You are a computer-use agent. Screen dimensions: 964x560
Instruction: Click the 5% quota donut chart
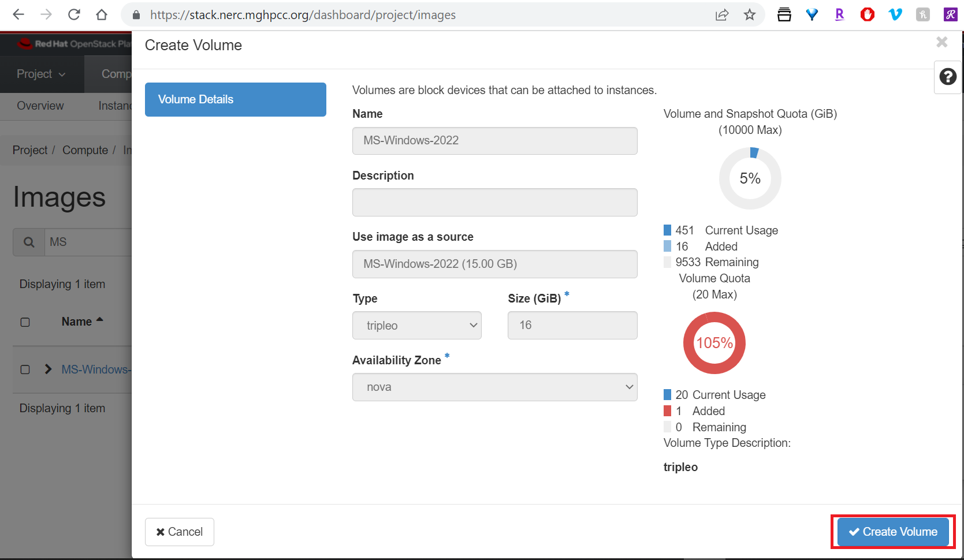(750, 178)
